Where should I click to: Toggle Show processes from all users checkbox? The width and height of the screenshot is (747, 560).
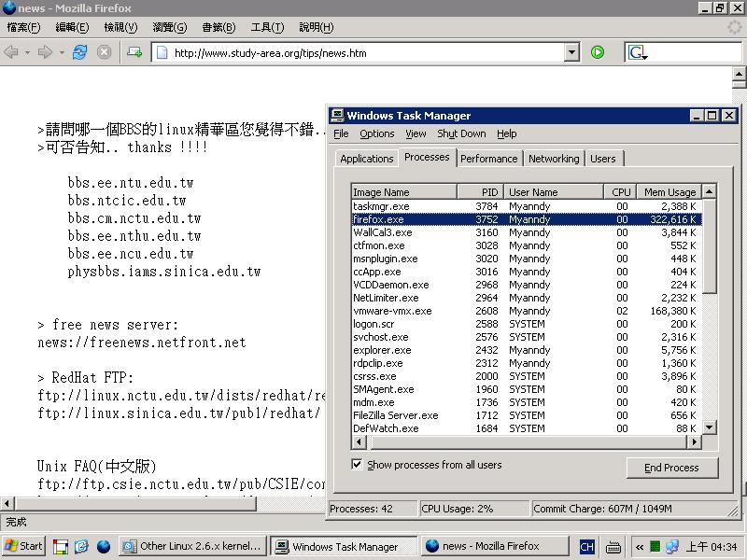357,465
